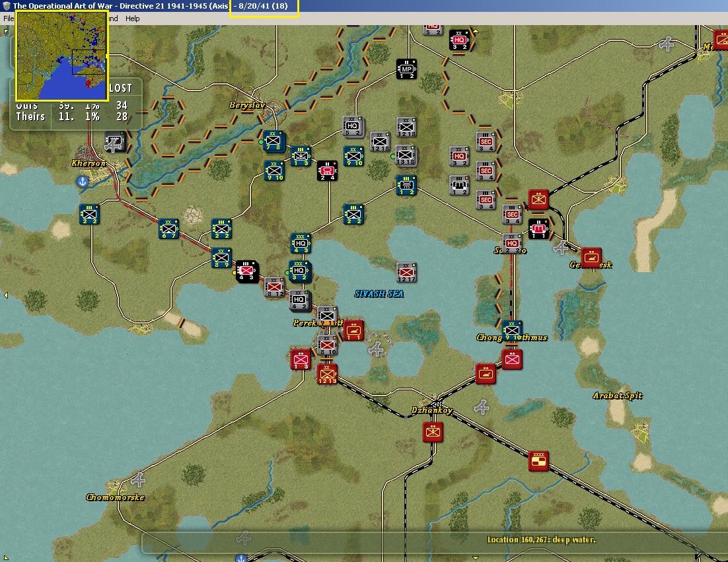
Task: Select the blue infantry division at Chongar Isthmus
Action: pos(512,330)
